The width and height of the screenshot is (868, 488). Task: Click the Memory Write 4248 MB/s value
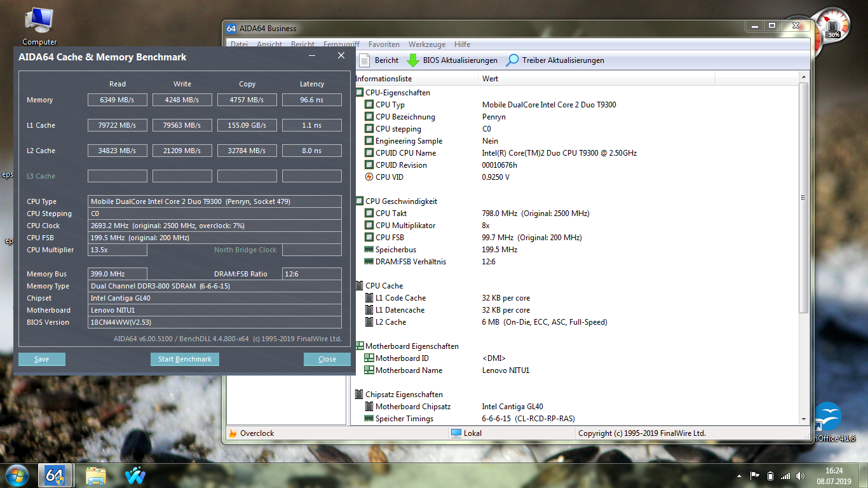click(182, 100)
